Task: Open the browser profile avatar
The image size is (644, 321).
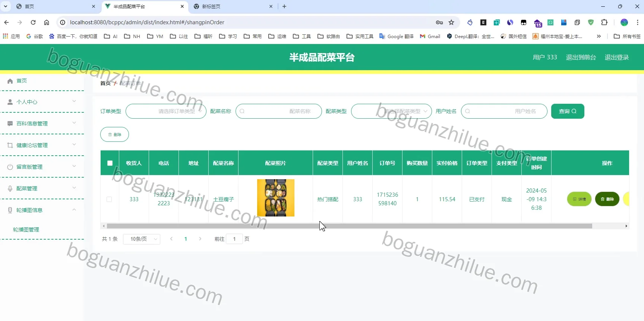Action: pos(624,22)
